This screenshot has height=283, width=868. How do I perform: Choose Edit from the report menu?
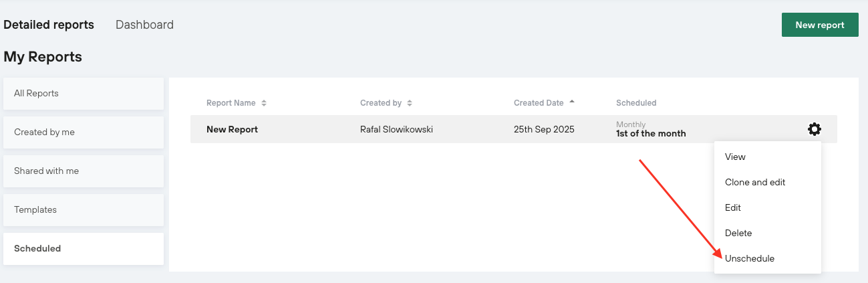tap(733, 207)
